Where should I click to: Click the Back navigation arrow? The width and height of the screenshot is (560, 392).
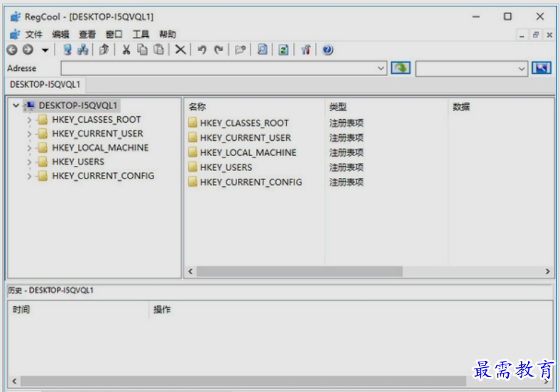[x=12, y=50]
